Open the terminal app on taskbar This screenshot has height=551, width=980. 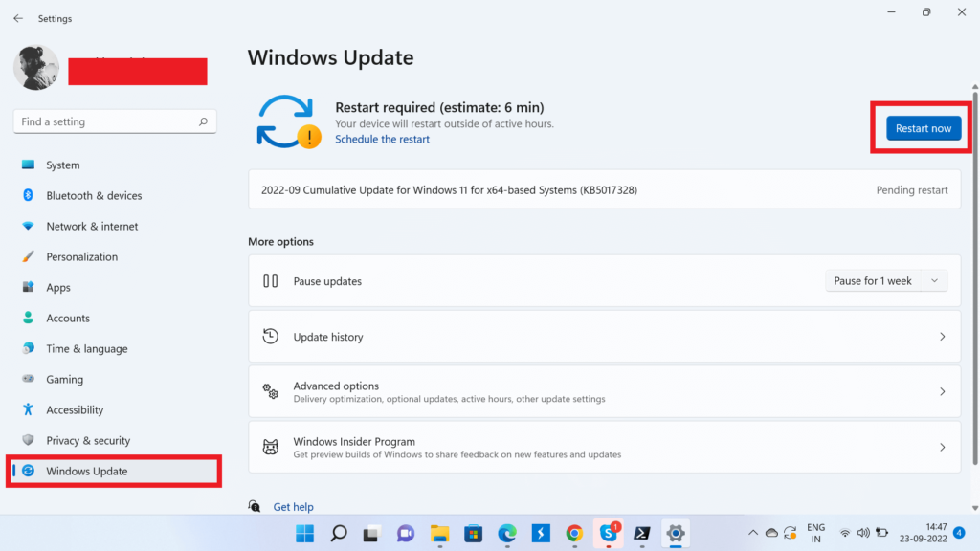[x=642, y=534]
